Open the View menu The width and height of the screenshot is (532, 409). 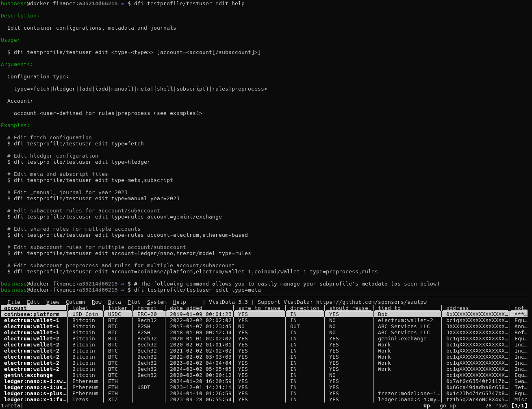pos(52,302)
